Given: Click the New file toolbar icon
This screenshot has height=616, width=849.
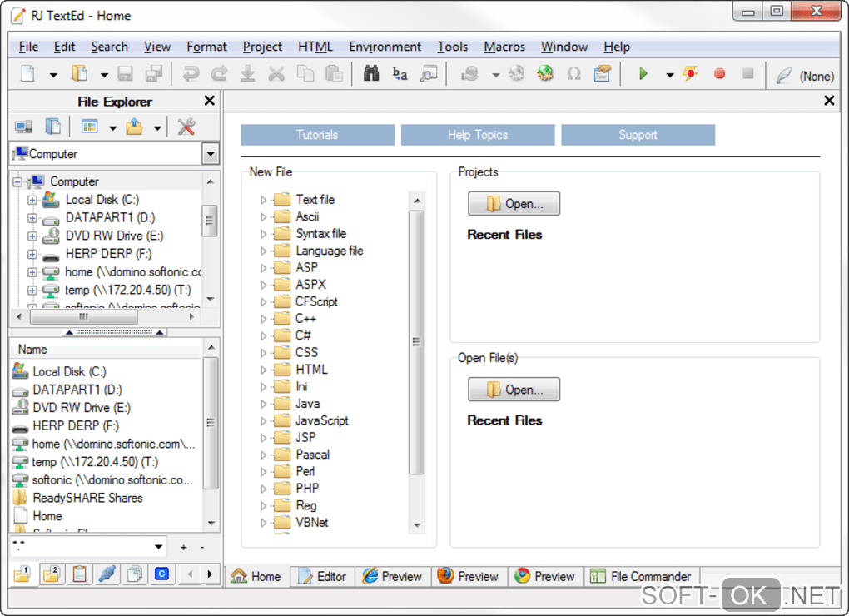Looking at the screenshot, I should click(27, 73).
